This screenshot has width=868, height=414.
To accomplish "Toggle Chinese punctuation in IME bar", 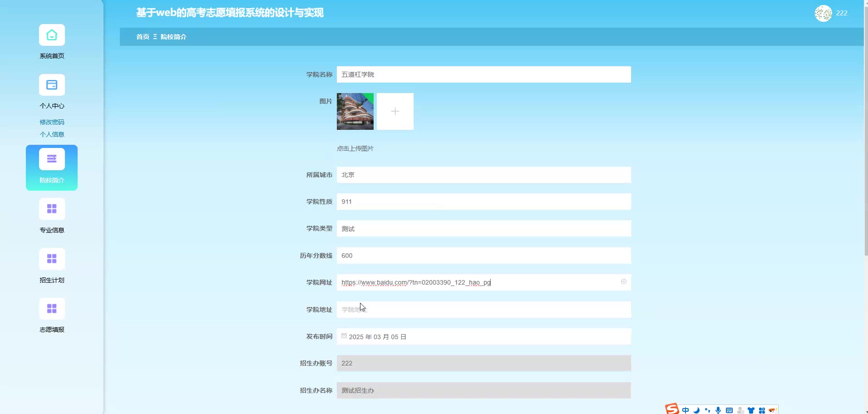I will [707, 410].
